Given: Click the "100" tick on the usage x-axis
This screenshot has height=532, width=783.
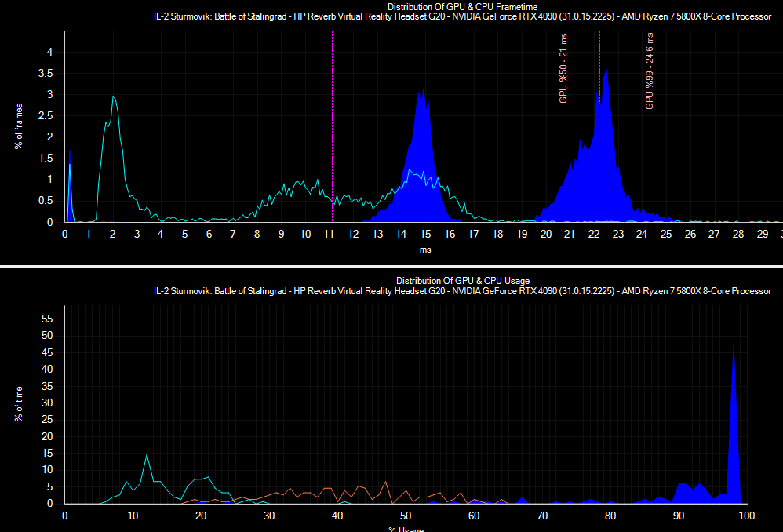Looking at the screenshot, I should [x=746, y=516].
